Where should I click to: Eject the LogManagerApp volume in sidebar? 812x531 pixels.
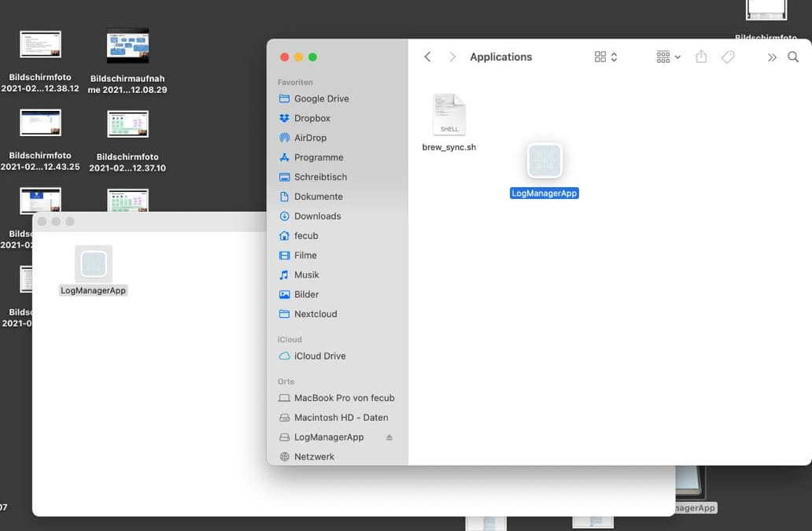click(389, 437)
